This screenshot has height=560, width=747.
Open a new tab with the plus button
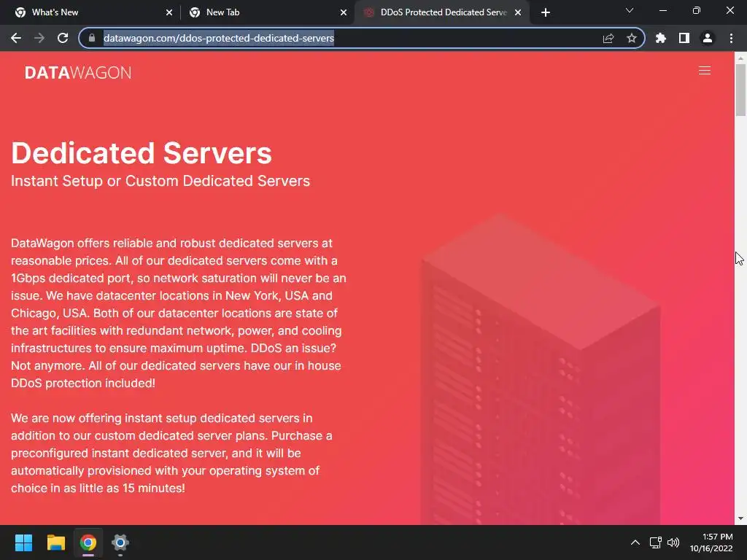click(546, 12)
